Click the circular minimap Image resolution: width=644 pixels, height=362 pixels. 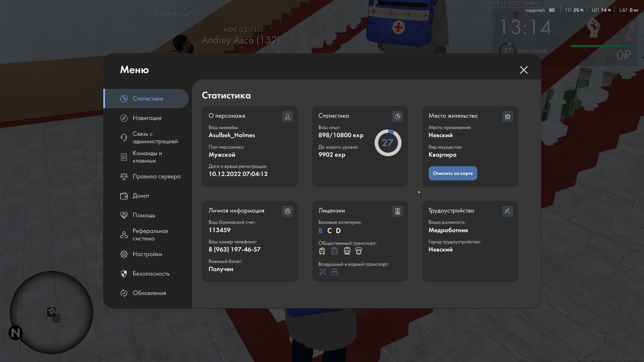pos(51,312)
